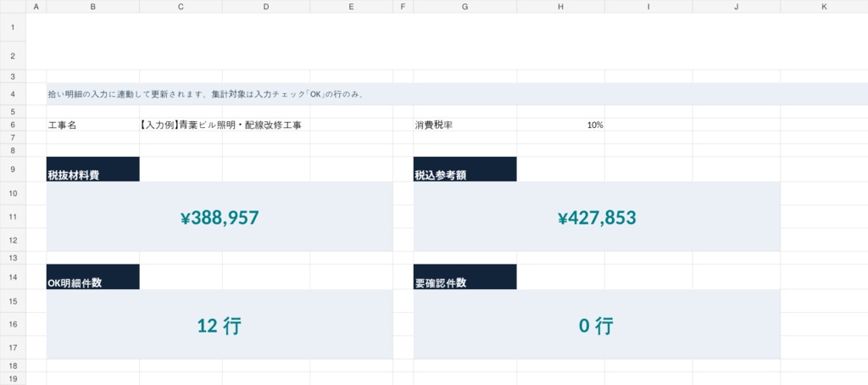Viewport: 868px width, 385px height.
Task: Click the 税込参考額 header cell
Action: point(465,169)
